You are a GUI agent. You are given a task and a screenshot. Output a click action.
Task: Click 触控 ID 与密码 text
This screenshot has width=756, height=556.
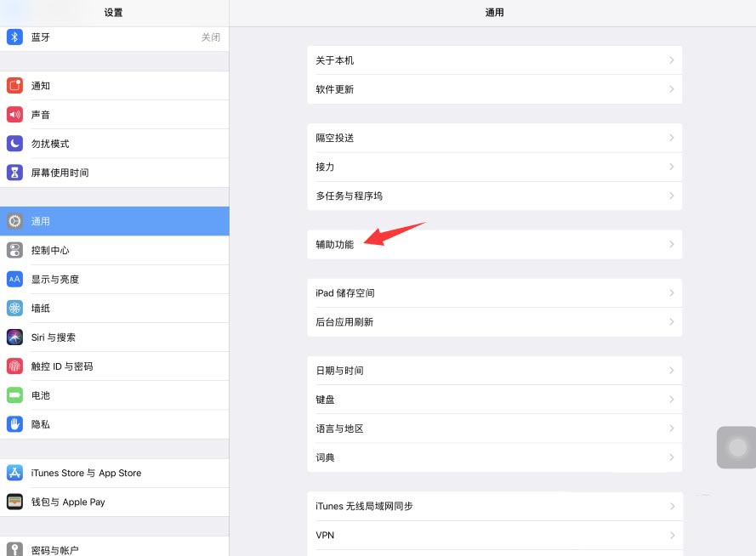click(62, 366)
